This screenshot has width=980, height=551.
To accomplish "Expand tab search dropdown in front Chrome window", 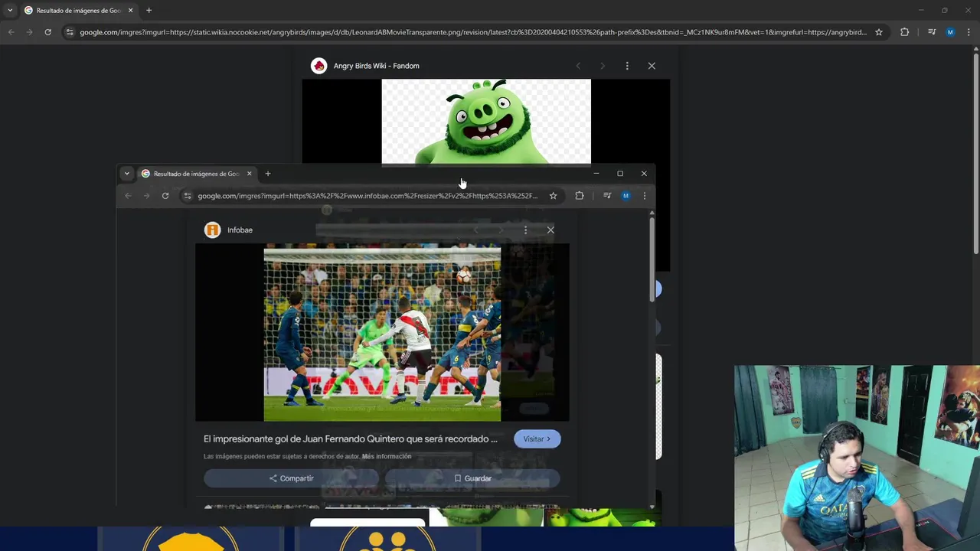I will (127, 174).
